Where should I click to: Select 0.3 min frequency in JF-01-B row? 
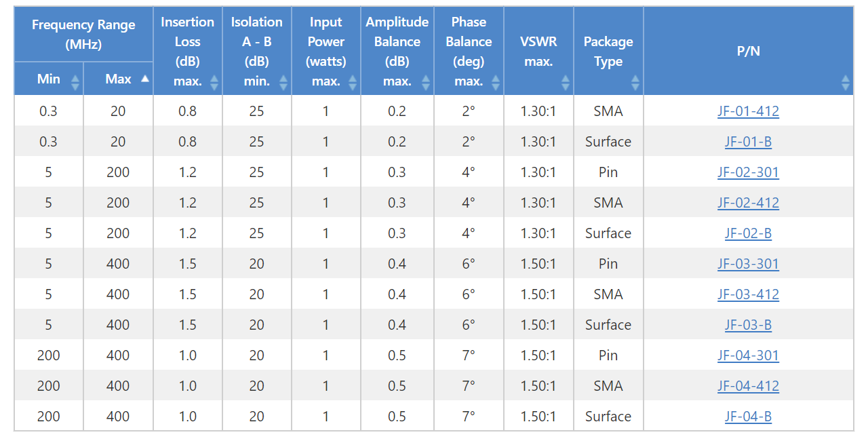49,142
